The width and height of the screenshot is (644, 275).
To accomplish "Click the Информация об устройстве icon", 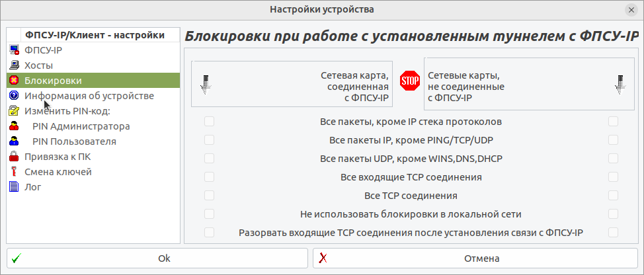I will click(14, 96).
